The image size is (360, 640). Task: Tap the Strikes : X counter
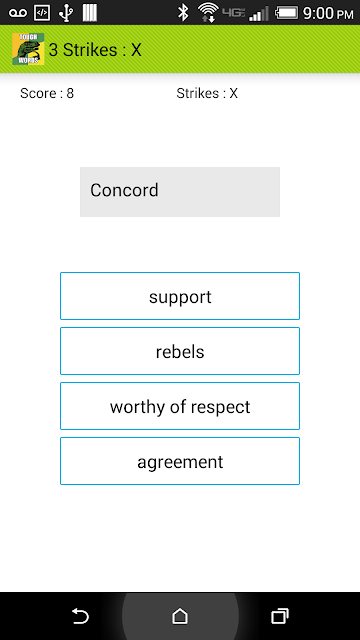(207, 93)
